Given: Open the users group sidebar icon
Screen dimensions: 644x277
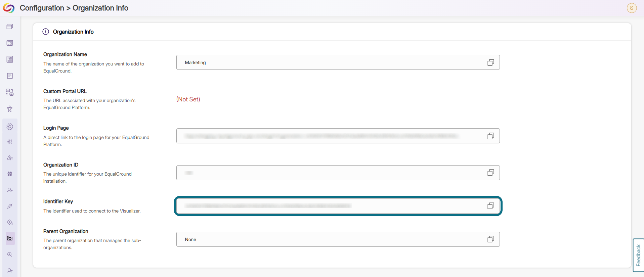Looking at the screenshot, I should tap(10, 174).
